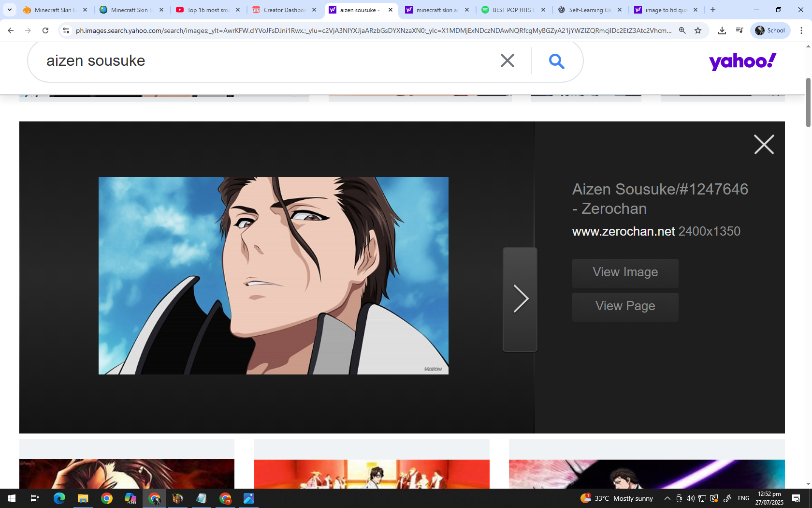812x508 pixels.
Task: Click the address bar URL
Action: coord(373,30)
